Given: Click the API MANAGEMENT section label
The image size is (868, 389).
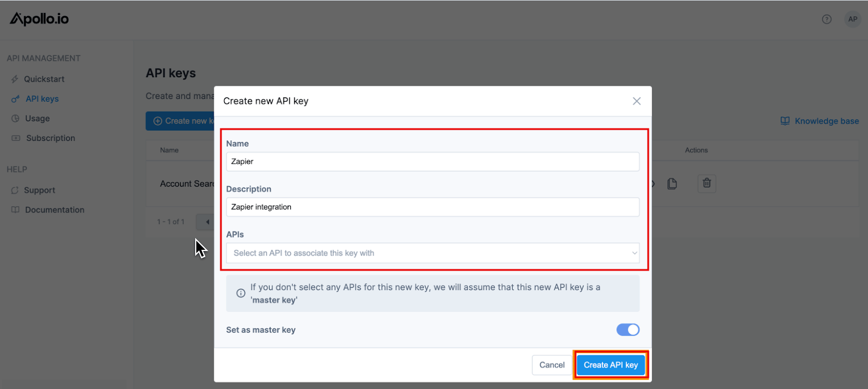Looking at the screenshot, I should point(44,58).
